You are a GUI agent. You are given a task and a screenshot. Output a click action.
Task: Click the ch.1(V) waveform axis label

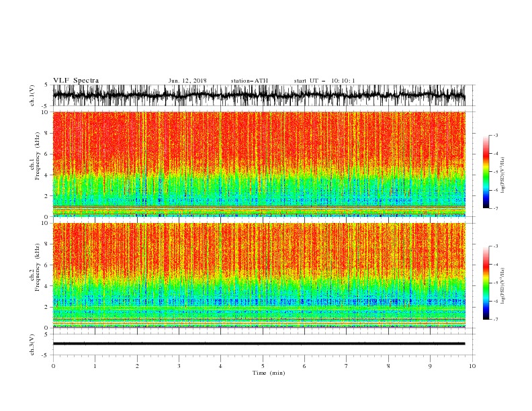[x=32, y=95]
